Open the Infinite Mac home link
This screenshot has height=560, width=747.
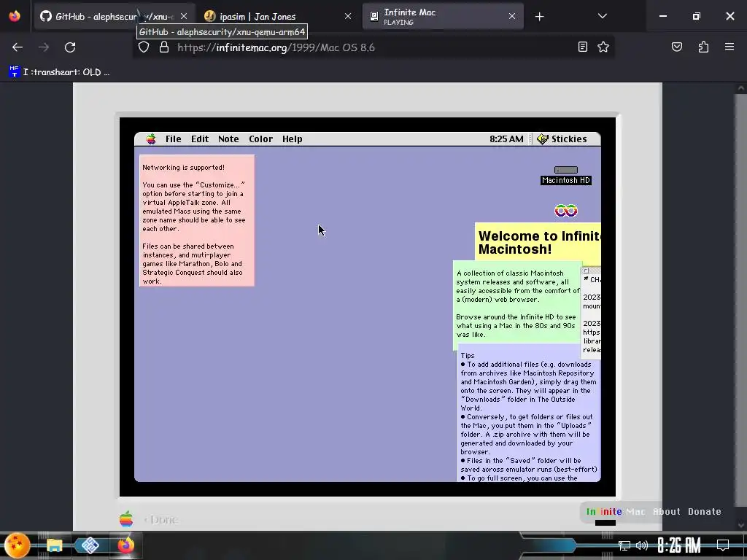[x=616, y=511]
